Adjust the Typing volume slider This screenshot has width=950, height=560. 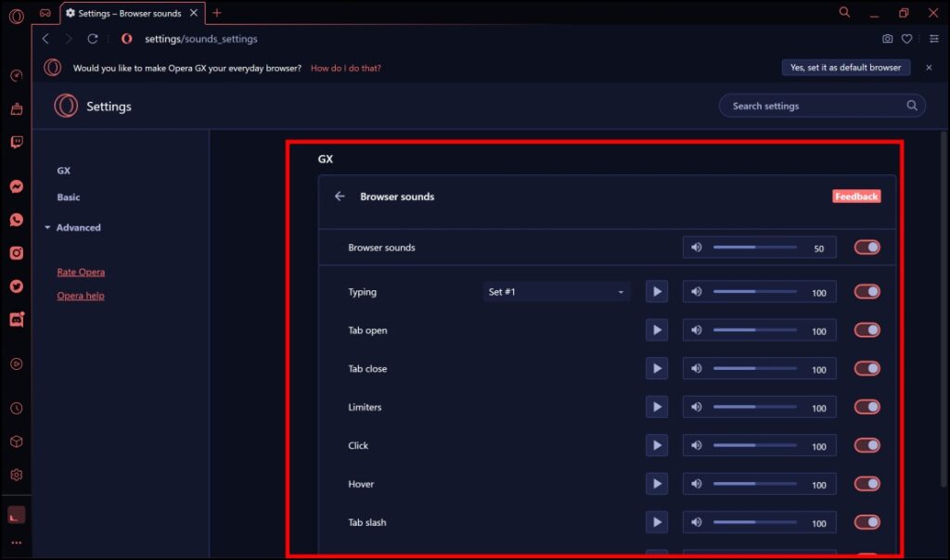(755, 292)
